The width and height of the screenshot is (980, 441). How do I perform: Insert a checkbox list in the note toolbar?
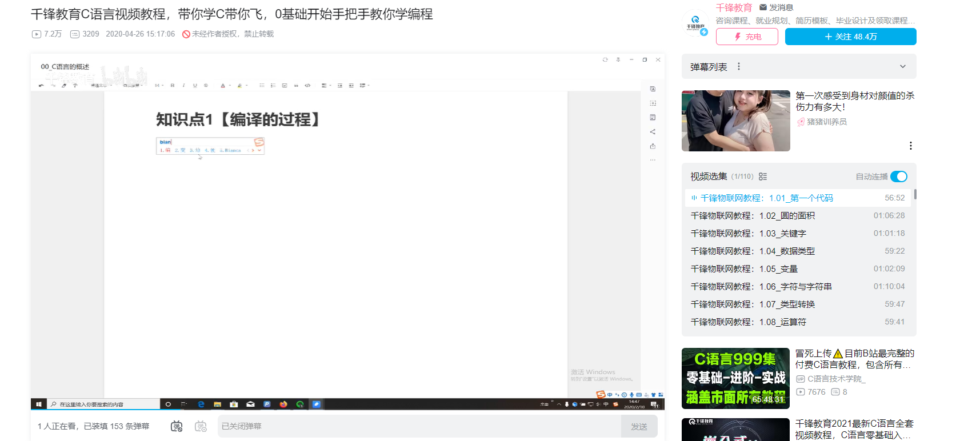coord(285,86)
